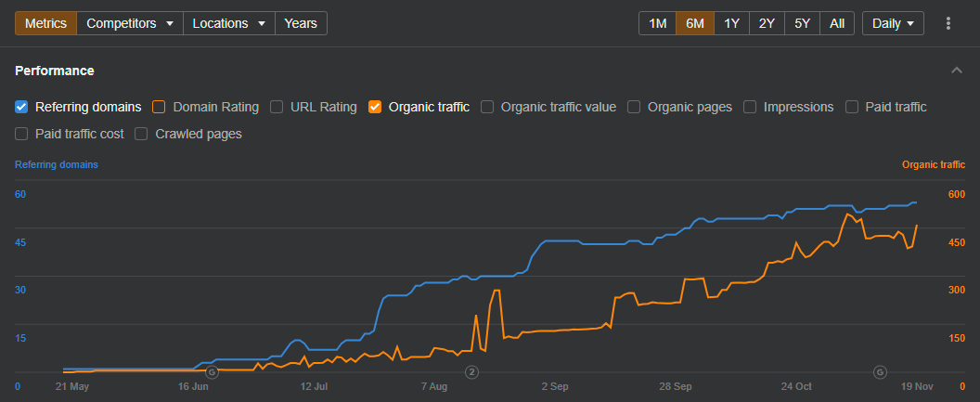Click the Google update marker near 16 Jun
Image resolution: width=980 pixels, height=402 pixels.
(212, 372)
